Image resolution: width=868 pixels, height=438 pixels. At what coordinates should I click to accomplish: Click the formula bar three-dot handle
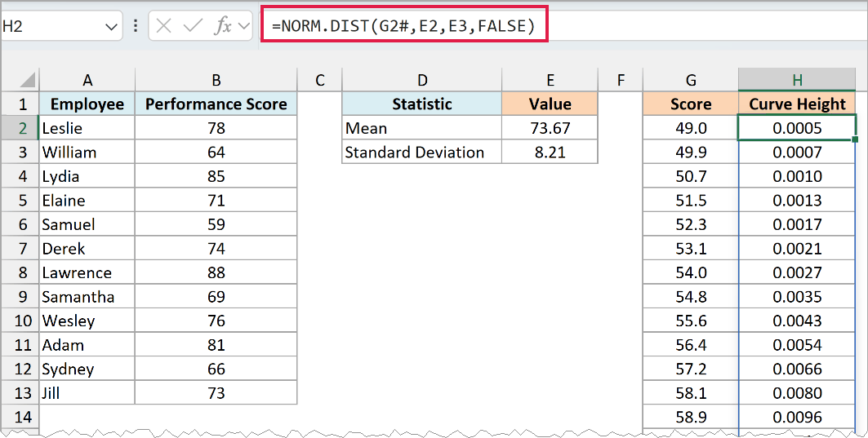click(136, 26)
